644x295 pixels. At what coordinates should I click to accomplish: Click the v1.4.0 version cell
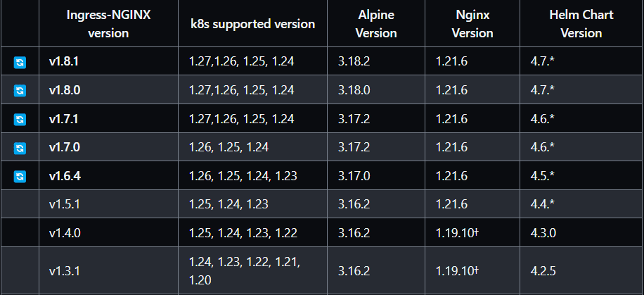(63, 233)
